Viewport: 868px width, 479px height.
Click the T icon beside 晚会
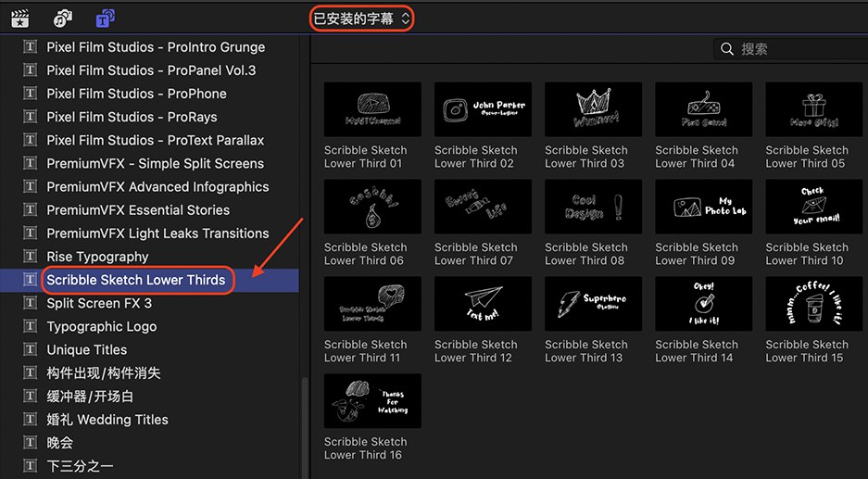[x=30, y=443]
